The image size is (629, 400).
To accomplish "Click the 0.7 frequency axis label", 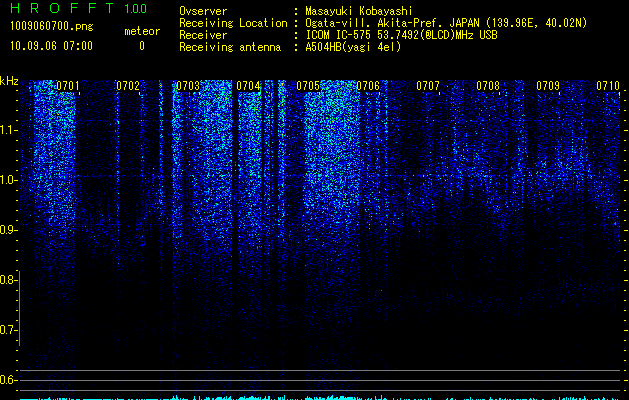I will (x=8, y=330).
